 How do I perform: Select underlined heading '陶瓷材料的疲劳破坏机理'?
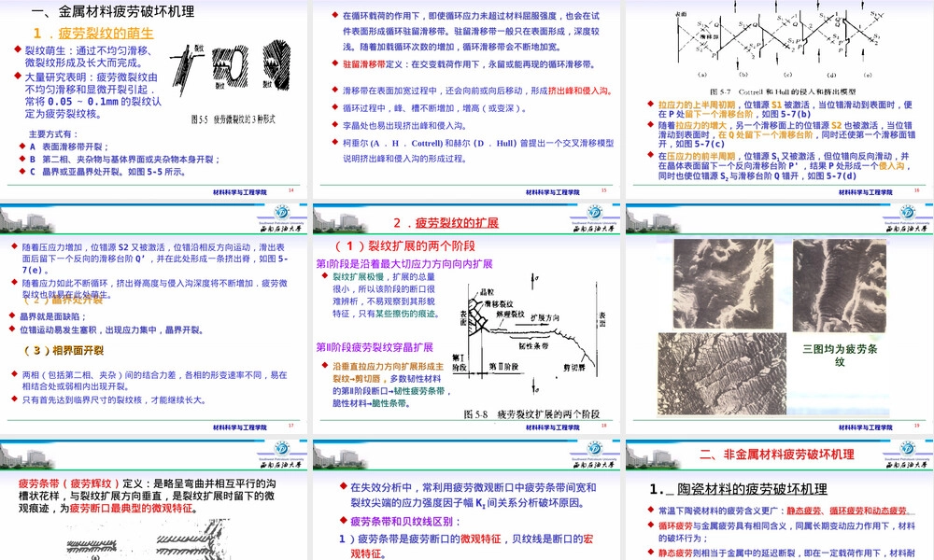[752, 489]
